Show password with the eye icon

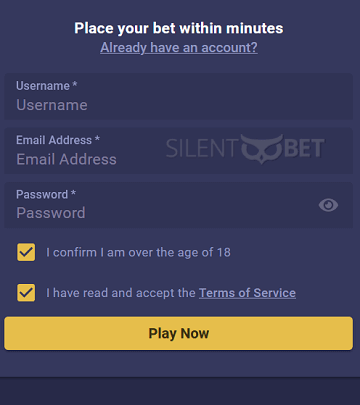point(328,205)
